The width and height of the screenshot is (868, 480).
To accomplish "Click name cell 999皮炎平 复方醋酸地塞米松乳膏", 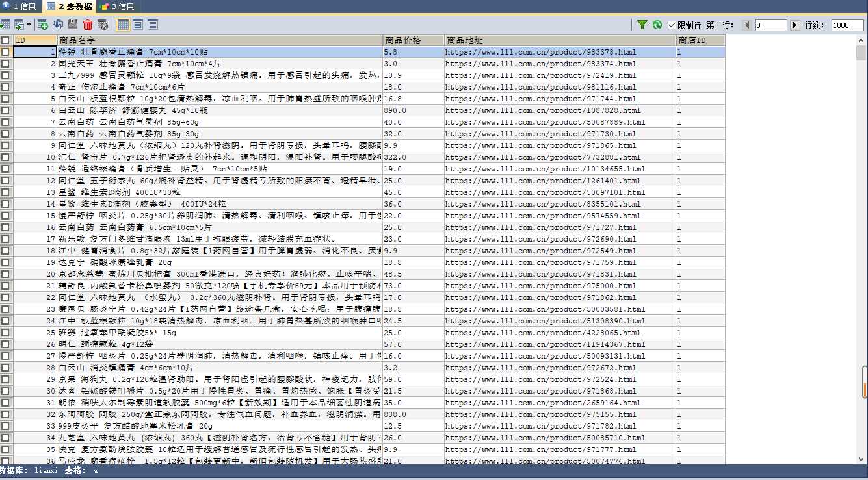I will pos(220,426).
